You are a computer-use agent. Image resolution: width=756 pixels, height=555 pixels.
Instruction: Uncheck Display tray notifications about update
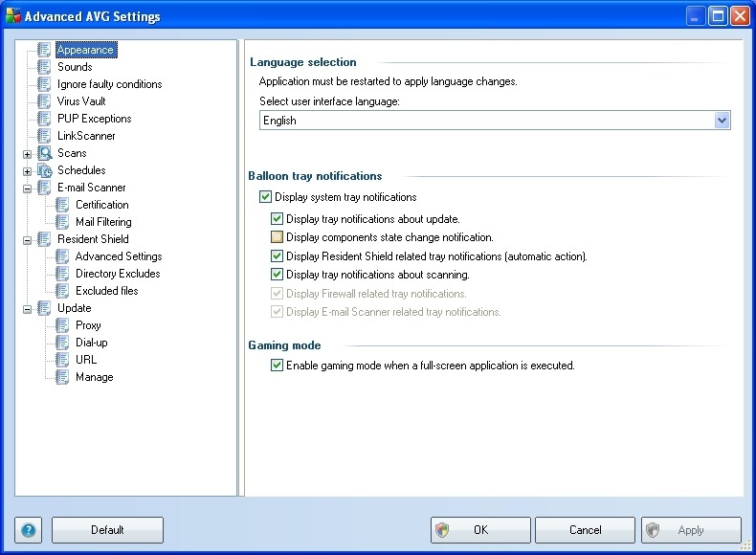(x=277, y=219)
